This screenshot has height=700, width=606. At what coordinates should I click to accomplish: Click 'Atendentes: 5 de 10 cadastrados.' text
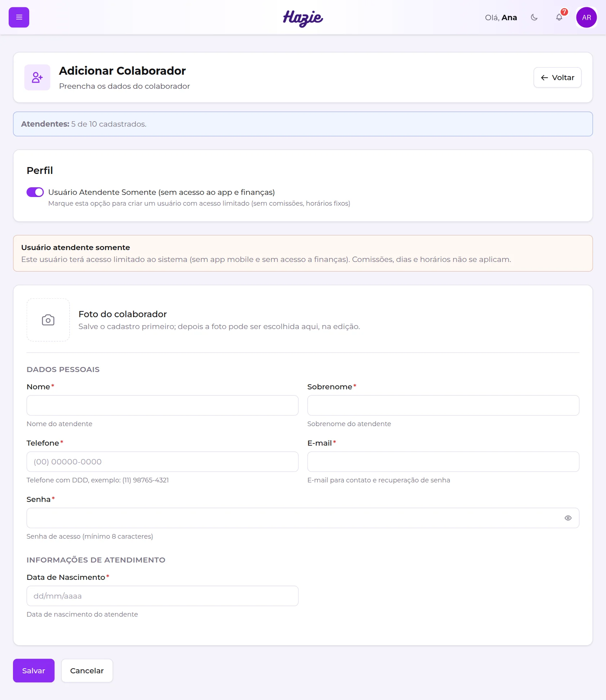click(84, 124)
